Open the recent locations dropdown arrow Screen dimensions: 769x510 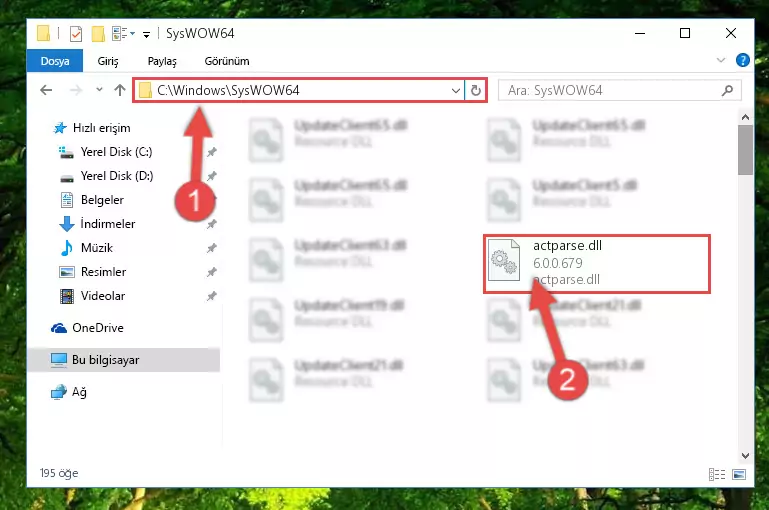[x=100, y=90]
